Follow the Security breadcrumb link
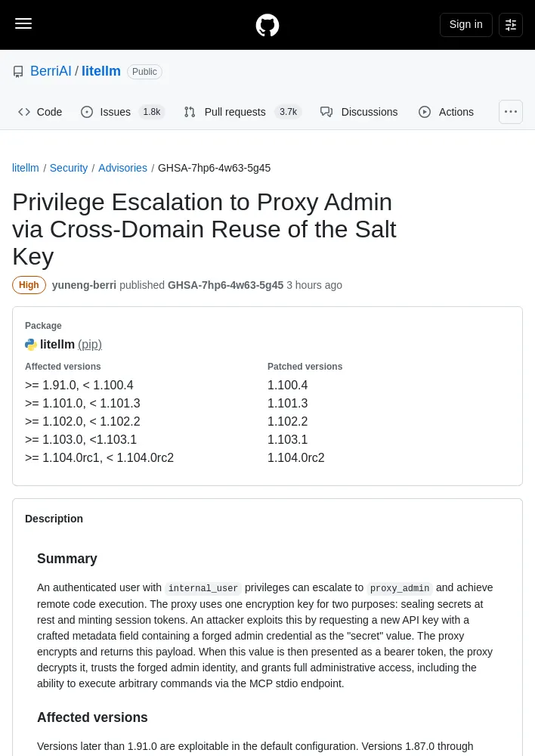The width and height of the screenshot is (535, 756). [x=69, y=168]
